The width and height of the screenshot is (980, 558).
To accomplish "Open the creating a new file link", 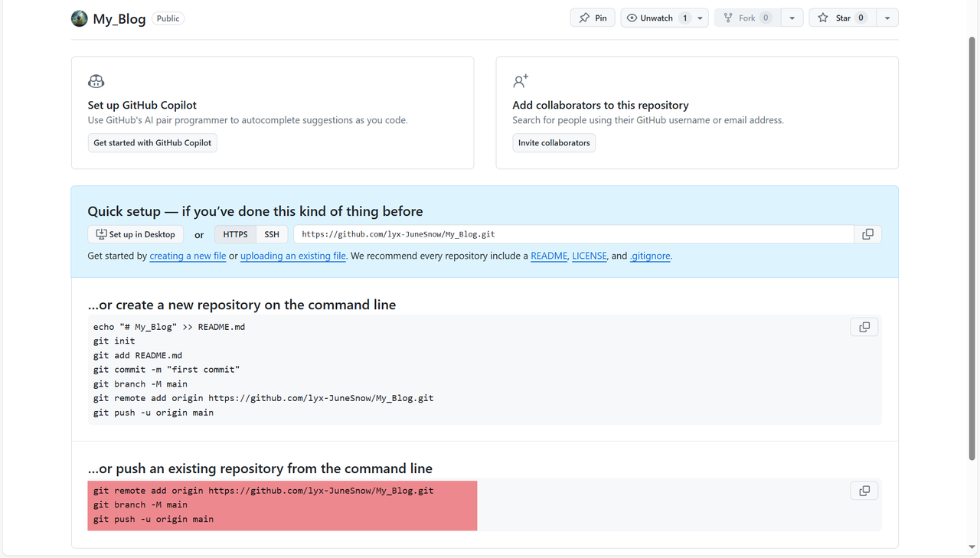I will coord(188,256).
